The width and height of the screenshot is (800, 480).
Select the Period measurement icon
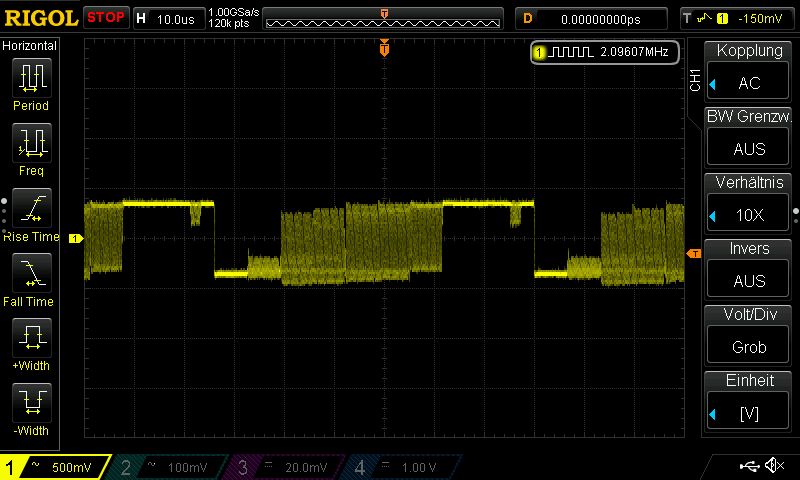(31, 78)
